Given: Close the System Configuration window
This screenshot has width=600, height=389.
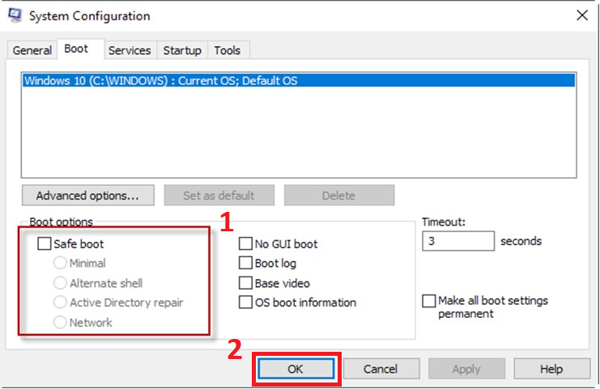Looking at the screenshot, I should [x=582, y=15].
